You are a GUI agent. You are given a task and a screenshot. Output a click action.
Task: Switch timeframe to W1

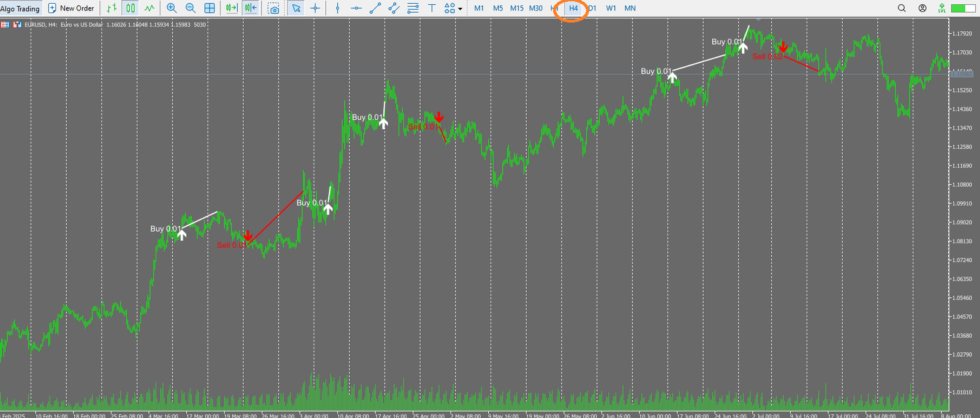(x=611, y=8)
